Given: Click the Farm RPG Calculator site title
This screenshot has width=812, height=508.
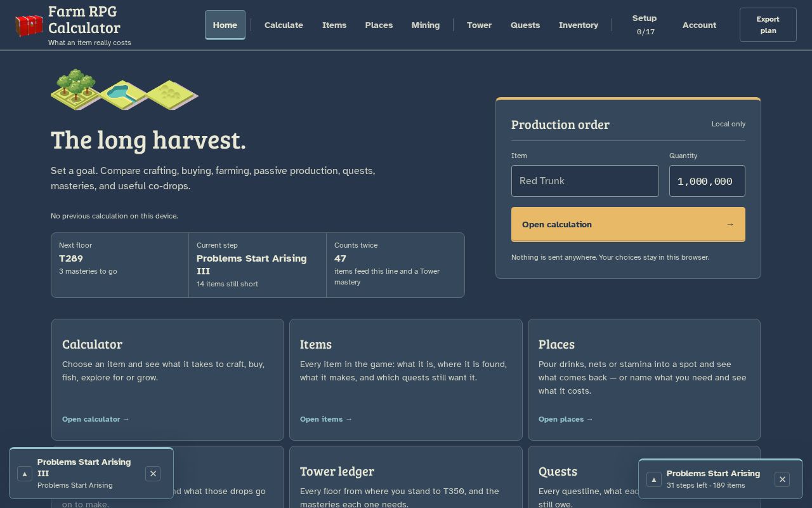Looking at the screenshot, I should coord(84,20).
